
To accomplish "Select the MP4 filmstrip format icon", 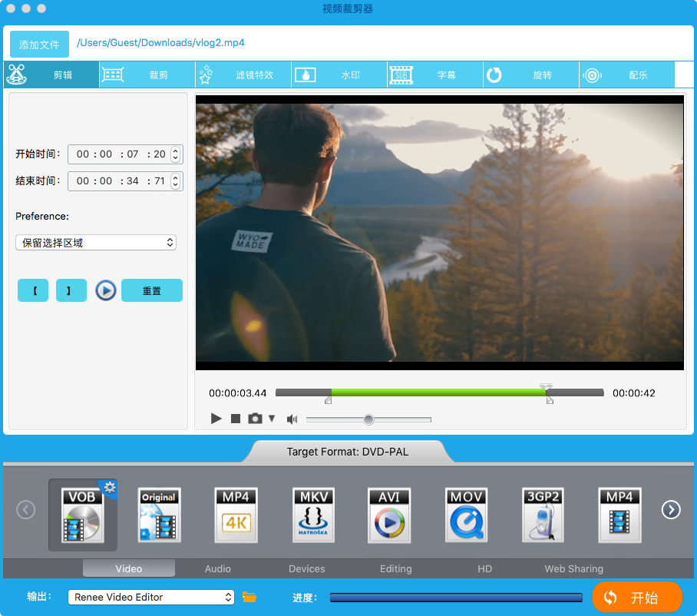I will pos(619,515).
